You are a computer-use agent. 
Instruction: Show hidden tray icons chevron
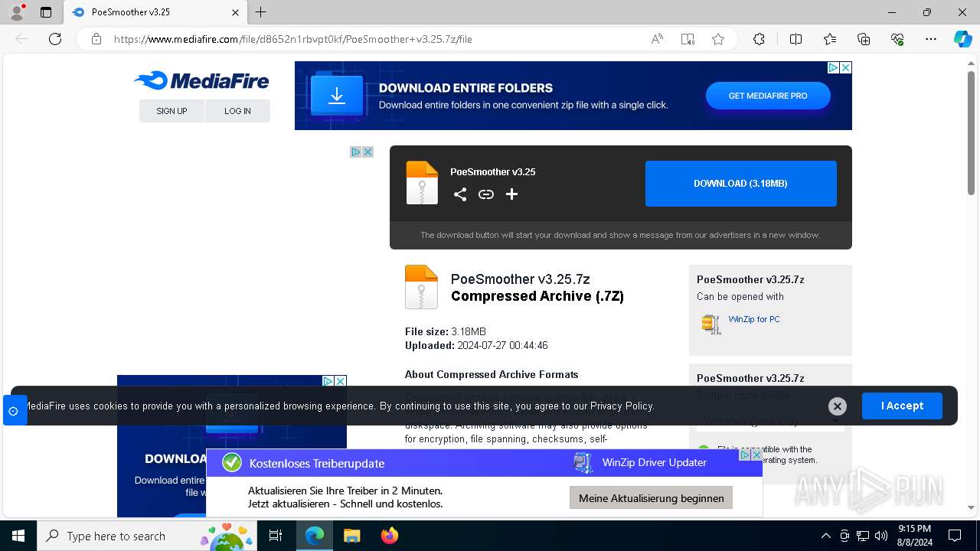[825, 536]
